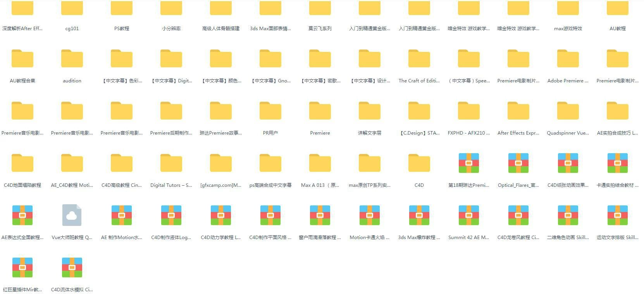
Task: Click the 窗户雨滴滑落教程 archive icon
Action: (320, 215)
